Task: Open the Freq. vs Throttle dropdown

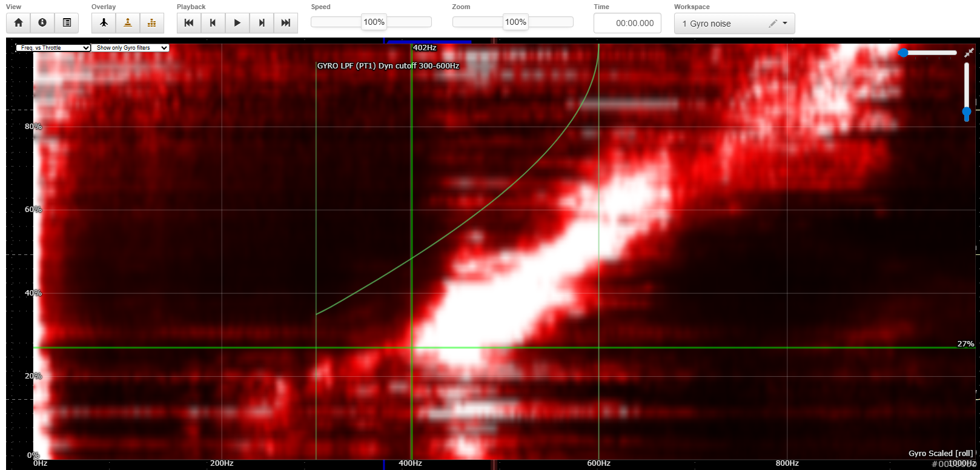Action: 53,48
